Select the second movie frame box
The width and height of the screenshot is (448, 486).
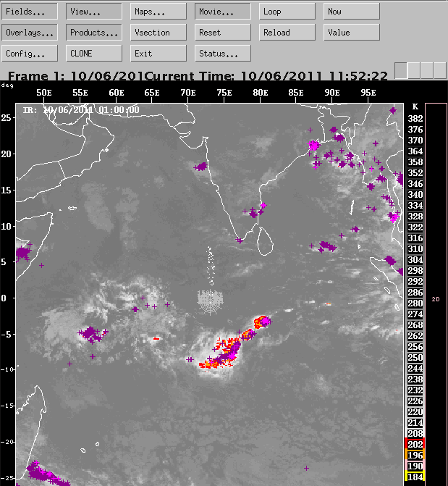pyautogui.click(x=414, y=70)
